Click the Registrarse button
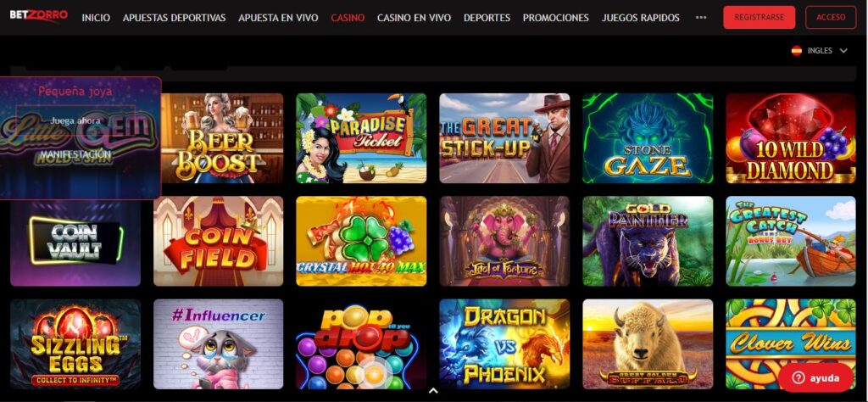This screenshot has width=868, height=402. [x=759, y=17]
